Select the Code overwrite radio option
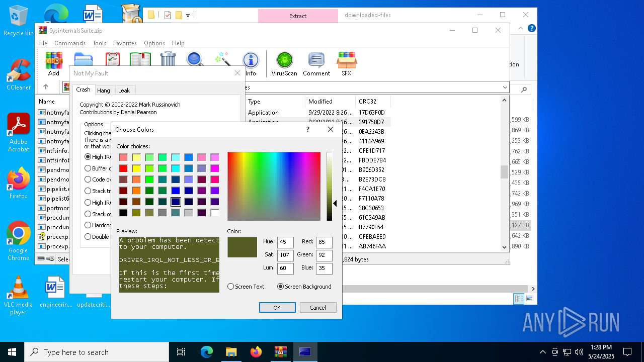The image size is (644, 362). [88, 179]
